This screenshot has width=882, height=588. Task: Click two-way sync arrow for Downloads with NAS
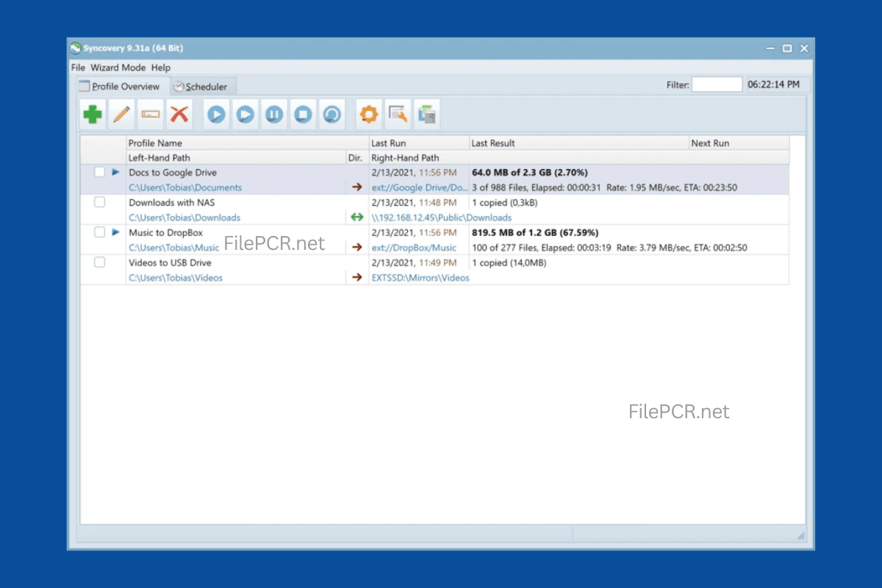coord(357,217)
